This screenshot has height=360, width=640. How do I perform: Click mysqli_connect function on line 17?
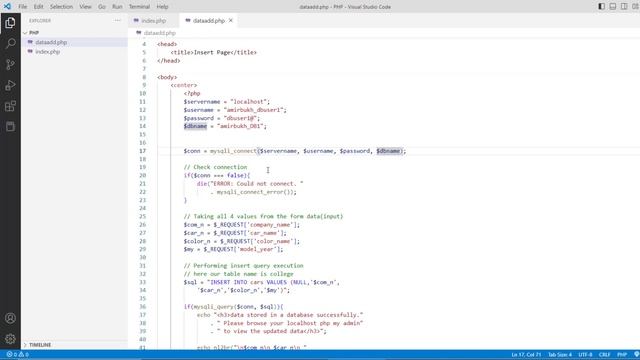point(233,151)
